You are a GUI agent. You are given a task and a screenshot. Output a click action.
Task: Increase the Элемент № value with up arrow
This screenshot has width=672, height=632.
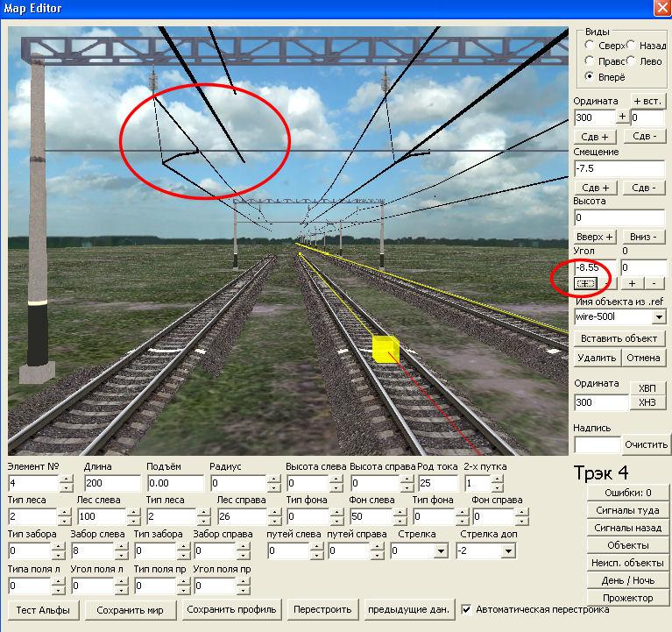(66, 478)
